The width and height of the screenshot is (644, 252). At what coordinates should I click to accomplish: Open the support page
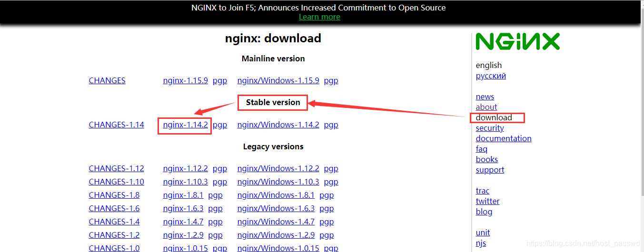(490, 170)
